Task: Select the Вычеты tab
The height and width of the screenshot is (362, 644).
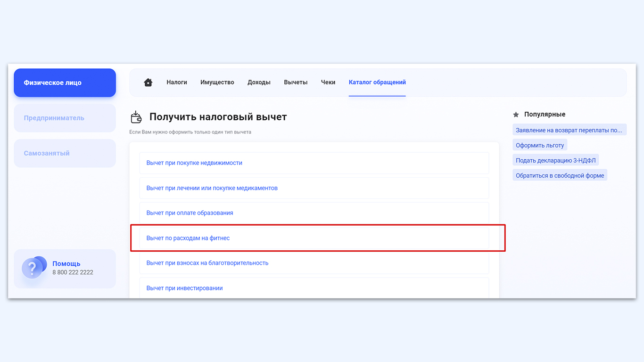Action: point(296,82)
